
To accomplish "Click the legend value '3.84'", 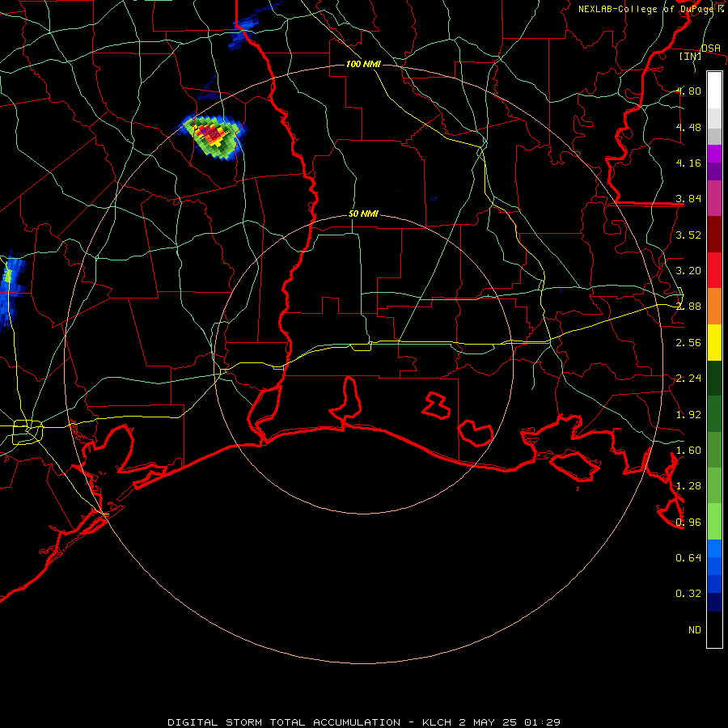I will (x=688, y=199).
